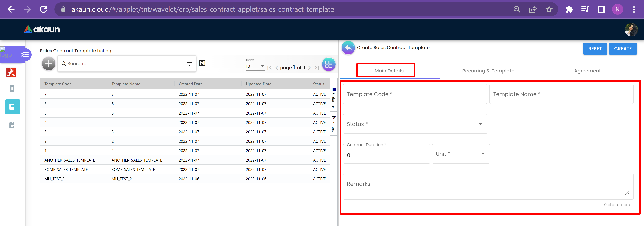Click the plus add template button
This screenshot has width=644, height=226.
(49, 64)
